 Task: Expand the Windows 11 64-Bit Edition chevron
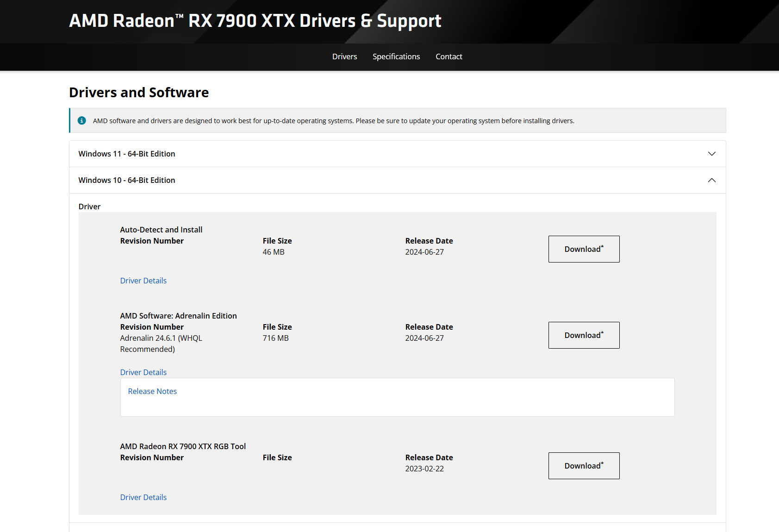[x=712, y=154]
